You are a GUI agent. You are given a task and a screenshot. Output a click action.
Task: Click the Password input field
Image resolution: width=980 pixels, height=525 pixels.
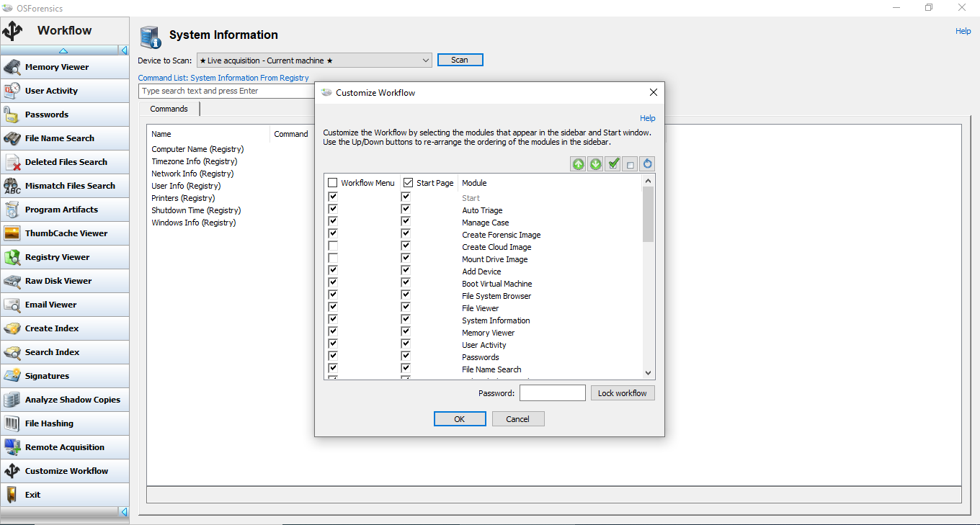point(553,393)
